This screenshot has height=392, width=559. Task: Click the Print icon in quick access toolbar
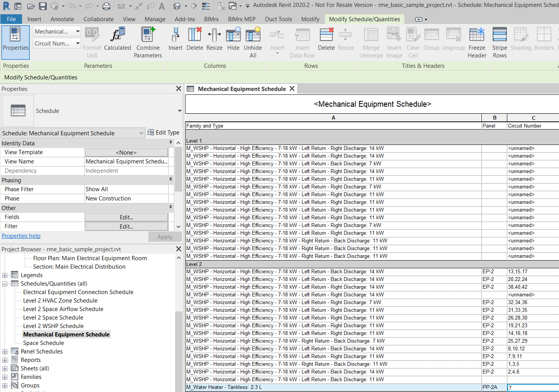(106, 6)
